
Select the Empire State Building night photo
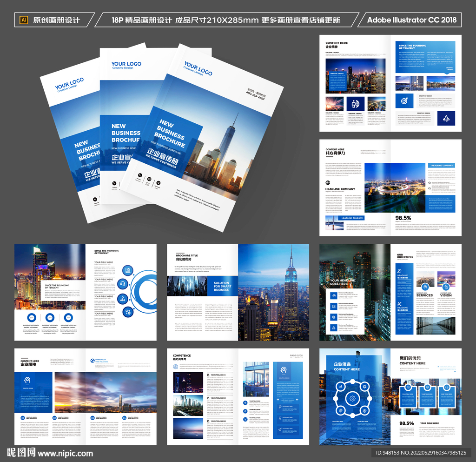pos(273,292)
